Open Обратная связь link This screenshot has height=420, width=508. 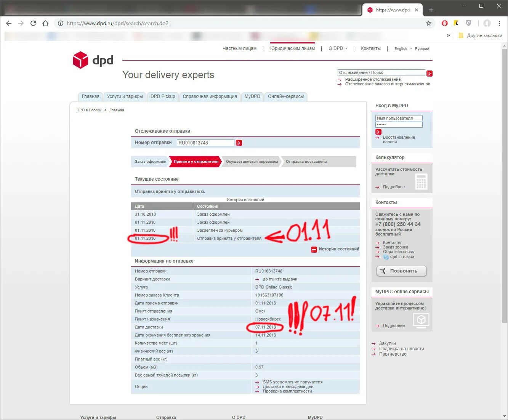point(398,252)
